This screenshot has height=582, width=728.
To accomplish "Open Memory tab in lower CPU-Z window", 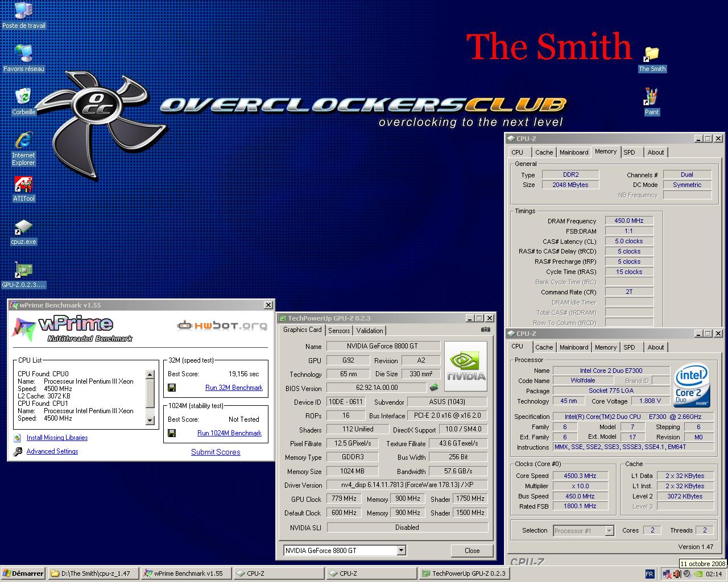I will pos(605,347).
